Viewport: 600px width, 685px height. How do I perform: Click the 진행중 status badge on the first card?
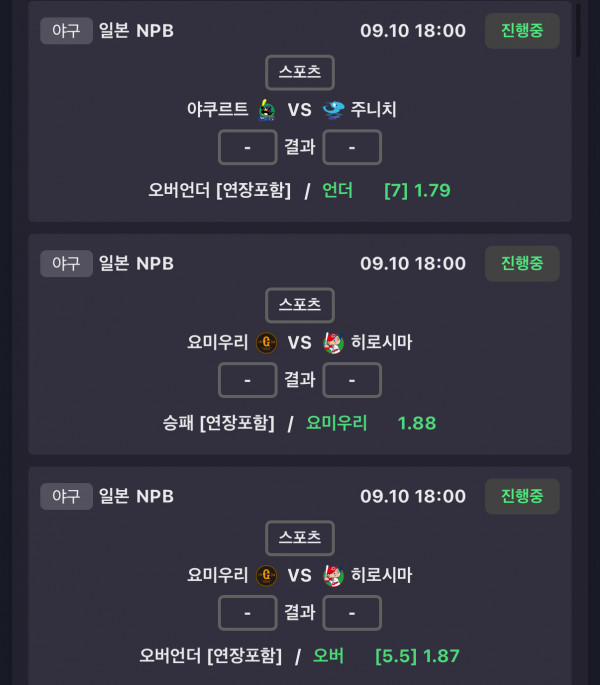pyautogui.click(x=522, y=31)
